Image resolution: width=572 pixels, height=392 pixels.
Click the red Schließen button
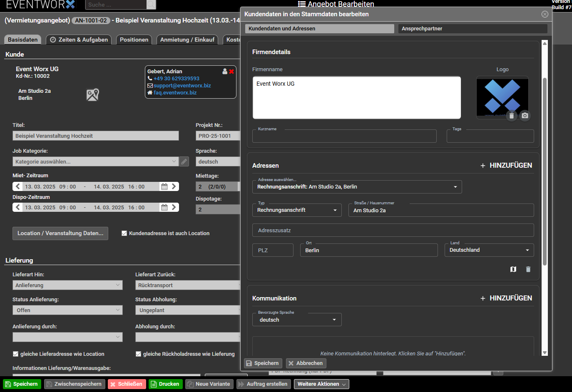(x=127, y=384)
